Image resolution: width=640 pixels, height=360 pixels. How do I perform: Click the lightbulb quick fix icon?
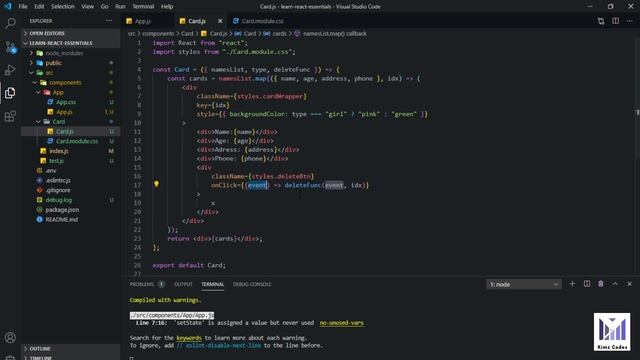click(156, 184)
